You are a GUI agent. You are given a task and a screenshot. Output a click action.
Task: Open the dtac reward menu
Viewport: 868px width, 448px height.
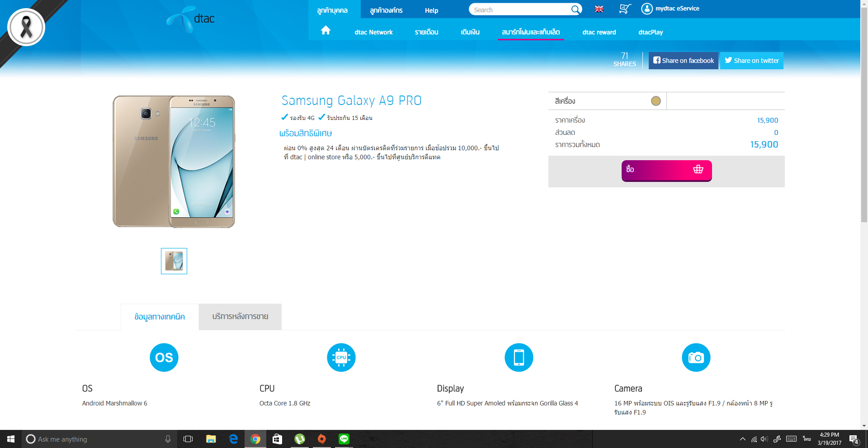click(599, 32)
